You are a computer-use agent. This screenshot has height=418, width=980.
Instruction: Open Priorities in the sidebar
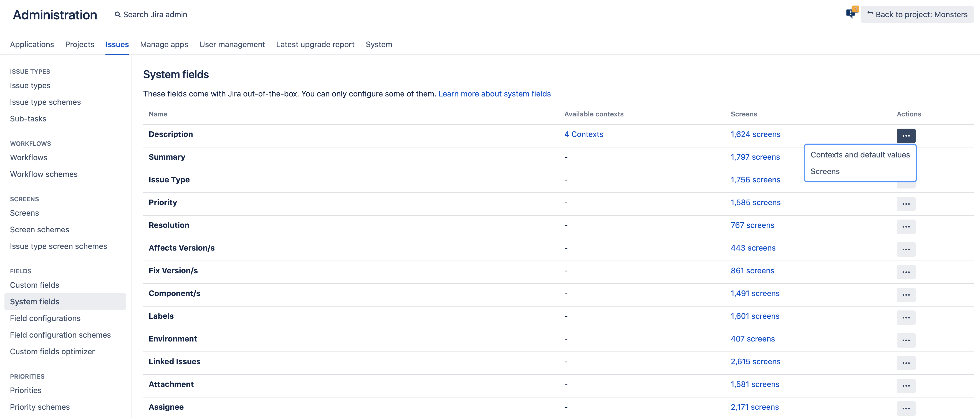[x=26, y=391]
